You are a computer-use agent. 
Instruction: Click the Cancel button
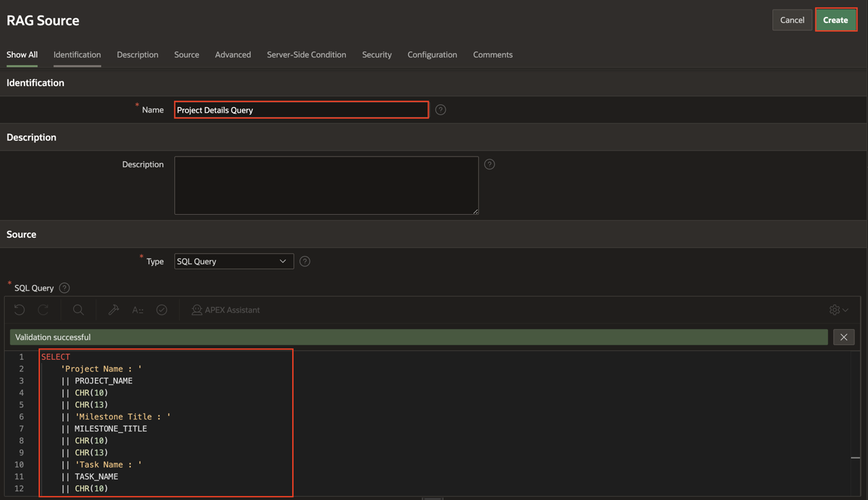pyautogui.click(x=791, y=20)
